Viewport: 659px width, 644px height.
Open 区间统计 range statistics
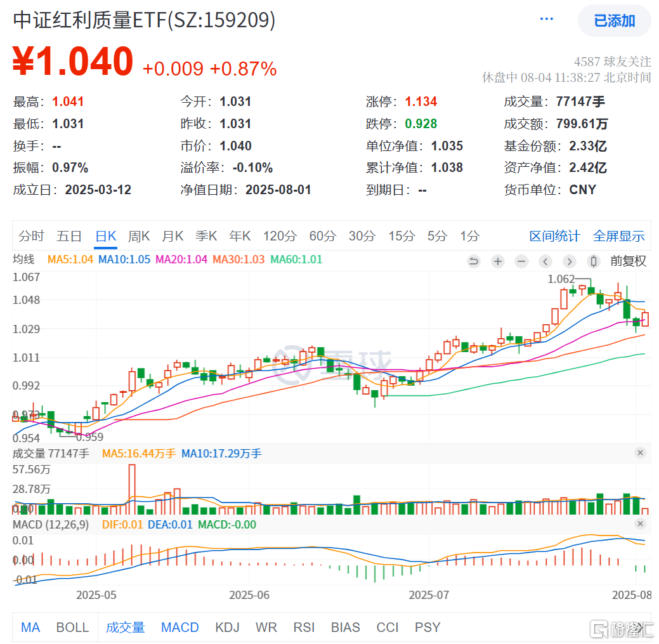tap(555, 236)
